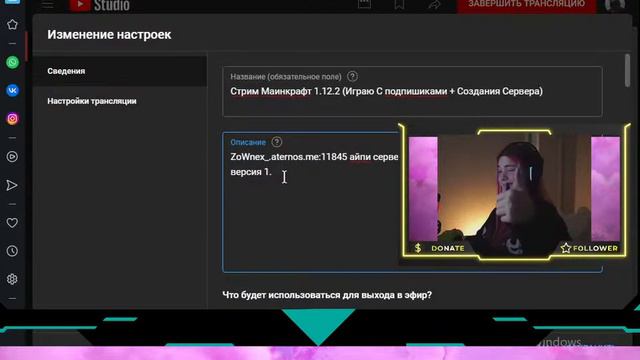640x360 pixels.
Task: Open WhatsApp from the browser sidebar
Action: [x=12, y=62]
